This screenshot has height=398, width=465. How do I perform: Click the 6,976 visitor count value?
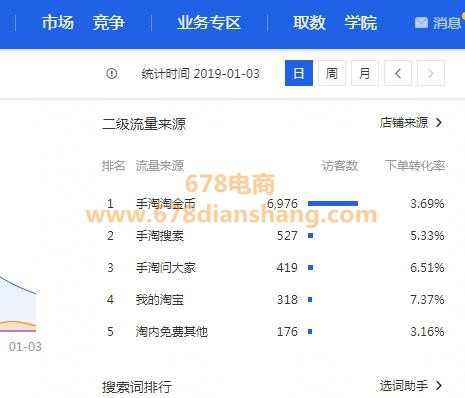tap(282, 203)
